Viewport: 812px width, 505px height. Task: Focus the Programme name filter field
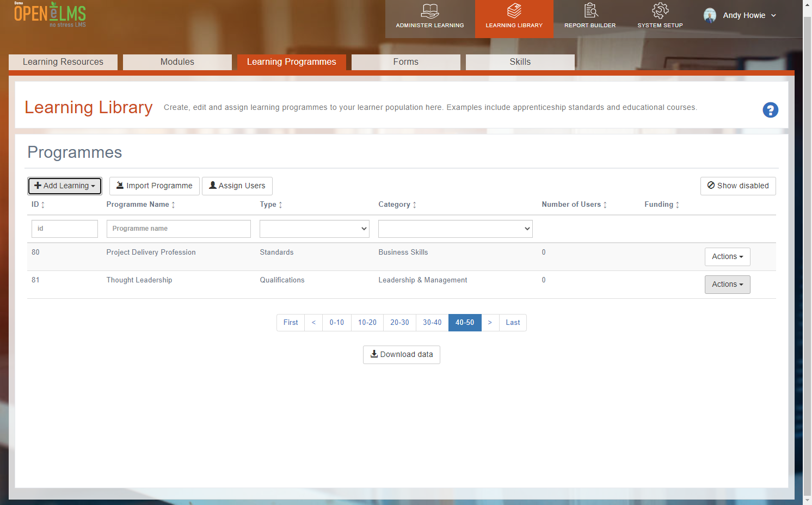click(179, 229)
